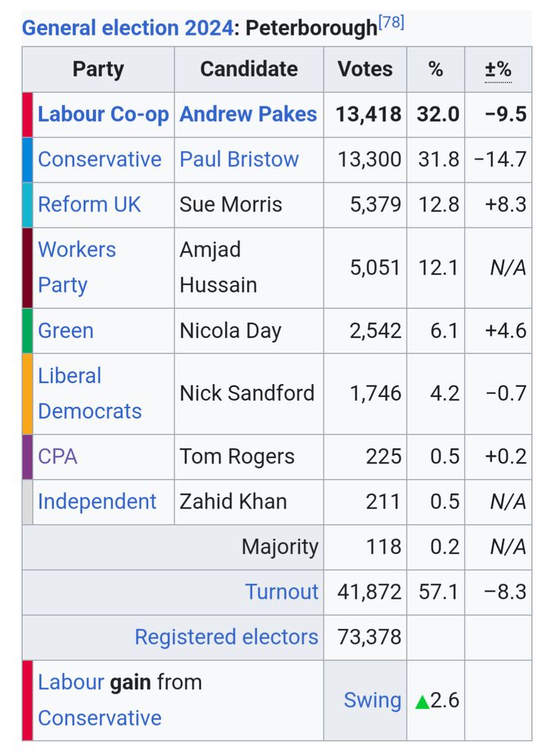Click the green swing-up triangle icon
Screen dimensions: 554x756
[422, 702]
